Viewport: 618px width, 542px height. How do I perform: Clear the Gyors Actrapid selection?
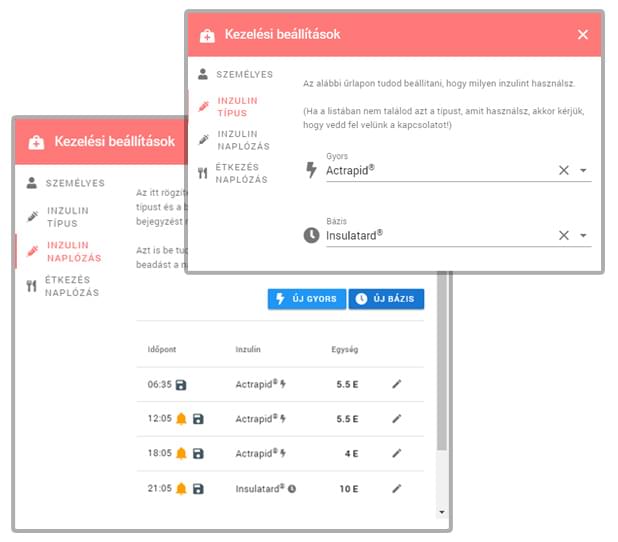(x=563, y=171)
